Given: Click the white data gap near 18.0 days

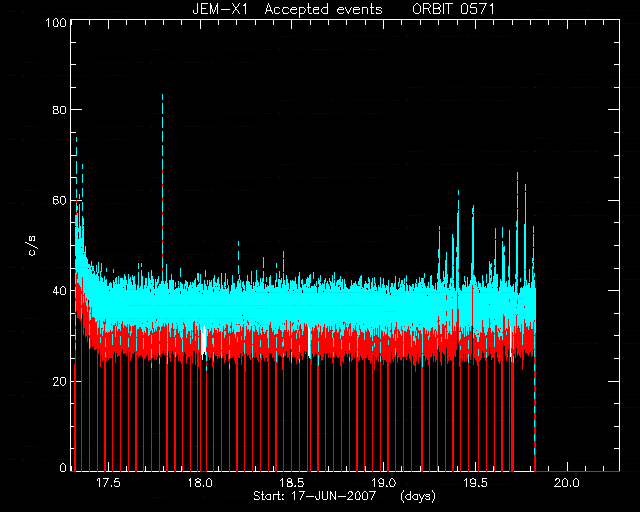Looking at the screenshot, I should coord(203,340).
